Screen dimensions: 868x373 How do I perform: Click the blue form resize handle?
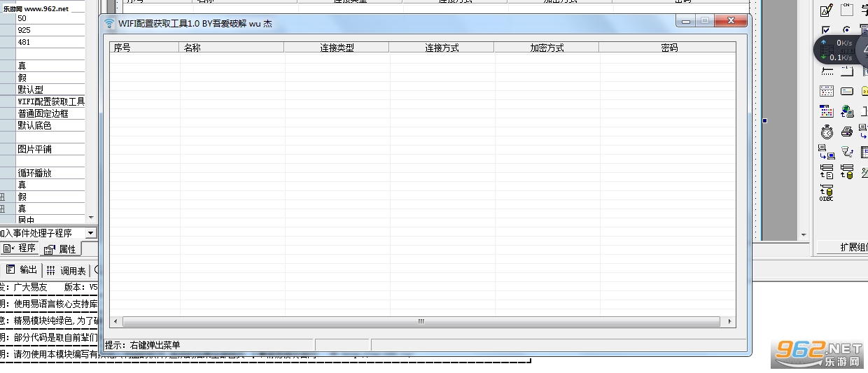tap(765, 121)
